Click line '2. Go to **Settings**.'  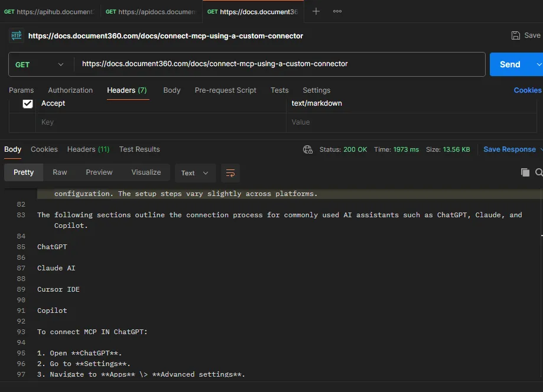[x=84, y=364]
